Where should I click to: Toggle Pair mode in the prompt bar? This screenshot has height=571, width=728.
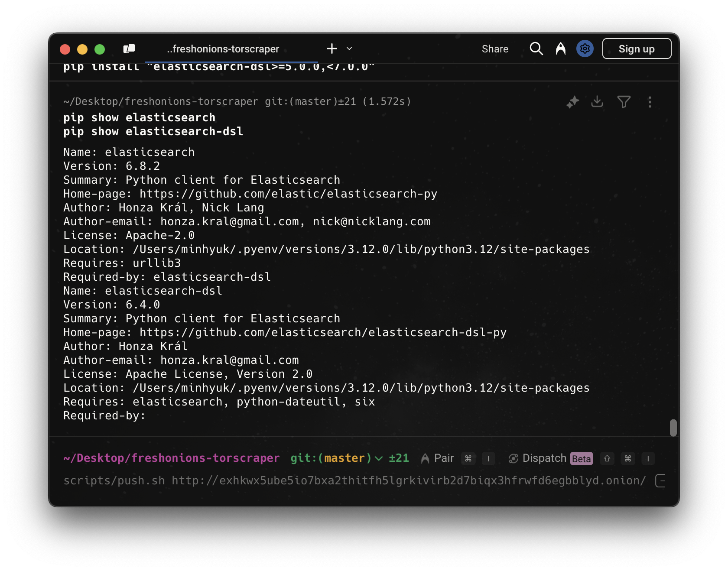click(x=438, y=458)
